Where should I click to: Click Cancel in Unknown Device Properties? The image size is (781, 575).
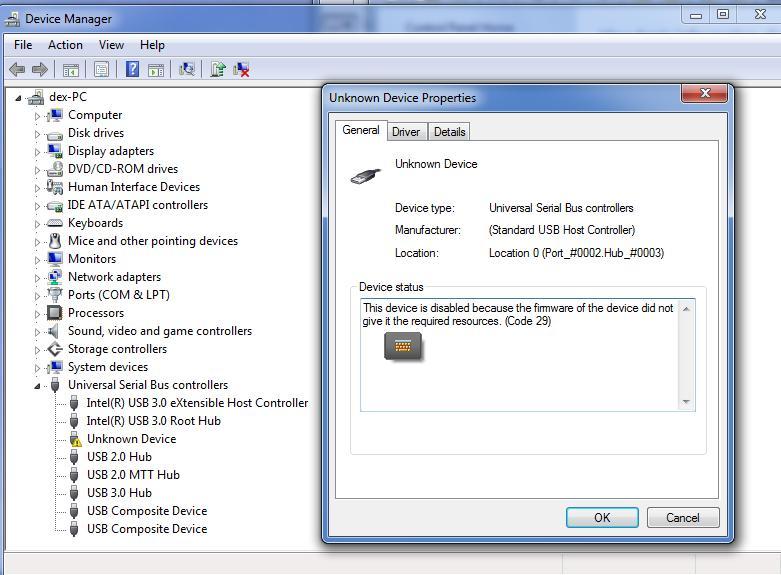pos(683,518)
